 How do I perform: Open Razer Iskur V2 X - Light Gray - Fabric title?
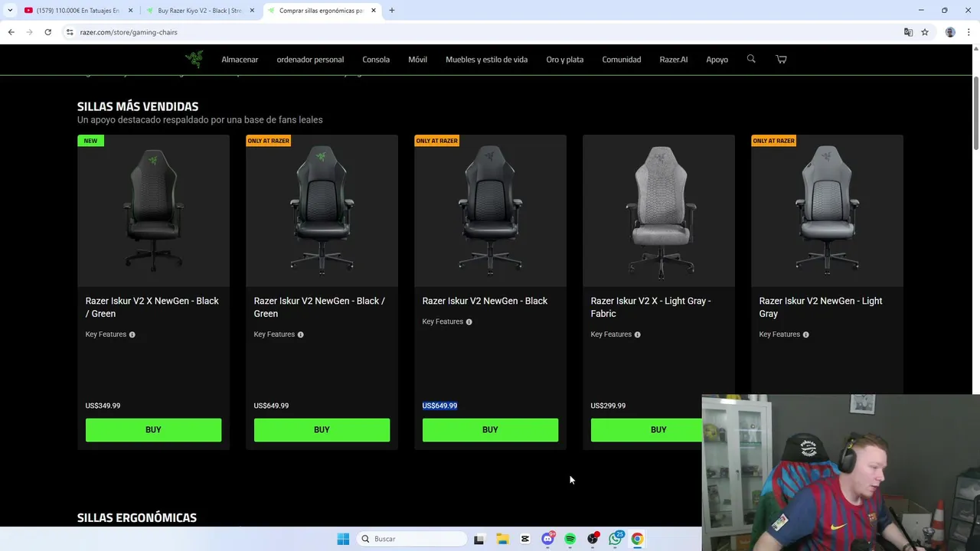[x=651, y=307]
